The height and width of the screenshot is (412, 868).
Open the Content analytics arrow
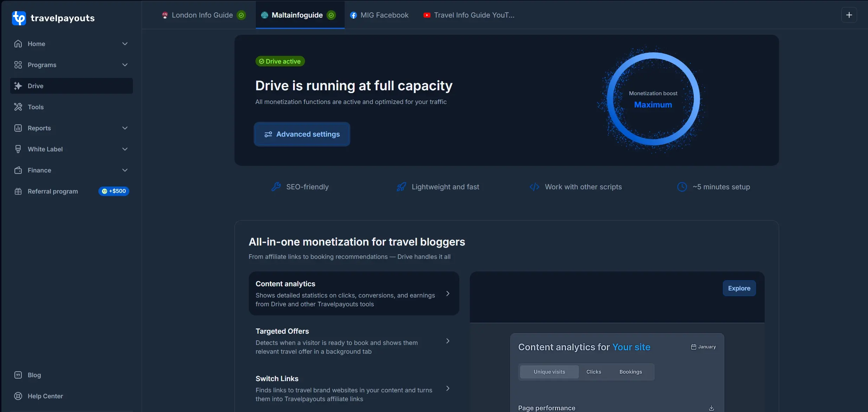(448, 293)
